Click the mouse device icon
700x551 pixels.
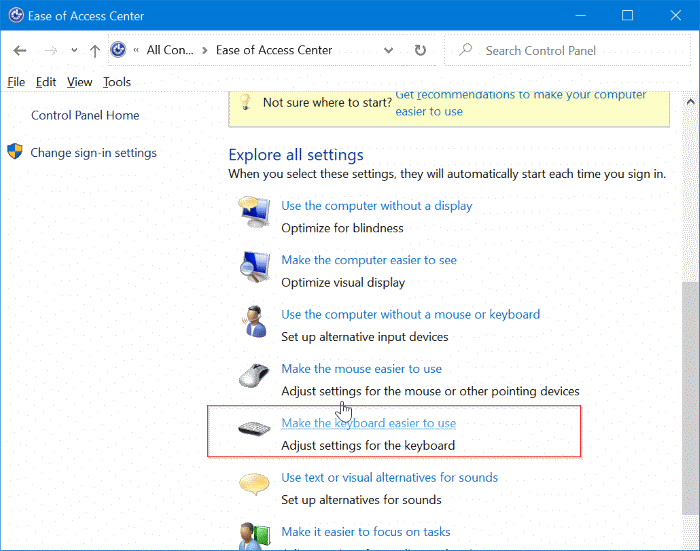pos(254,375)
